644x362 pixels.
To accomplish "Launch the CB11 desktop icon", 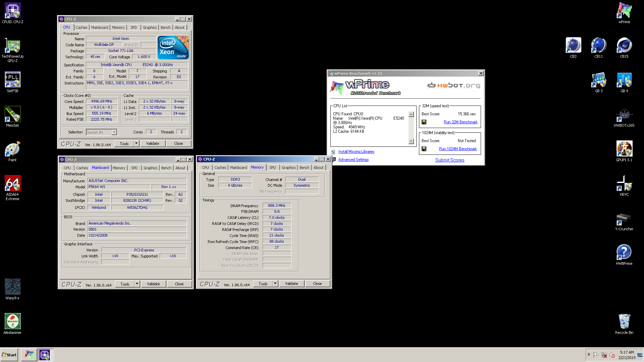I will [599, 48].
